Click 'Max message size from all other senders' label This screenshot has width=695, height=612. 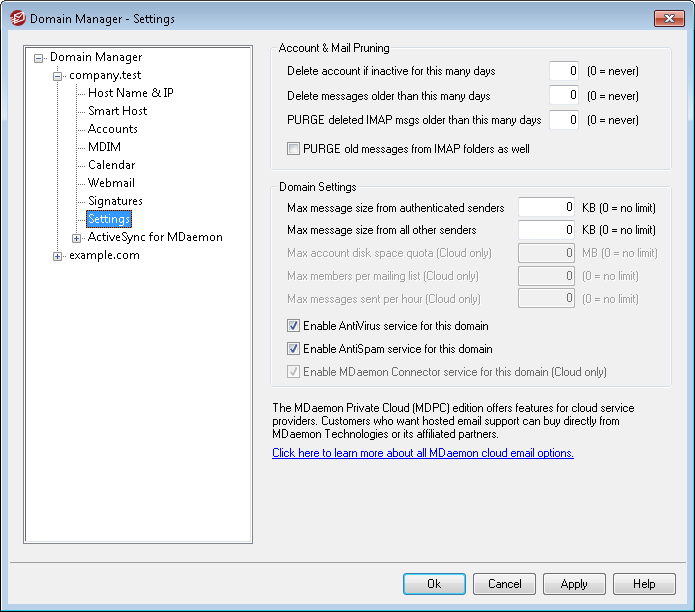click(382, 230)
